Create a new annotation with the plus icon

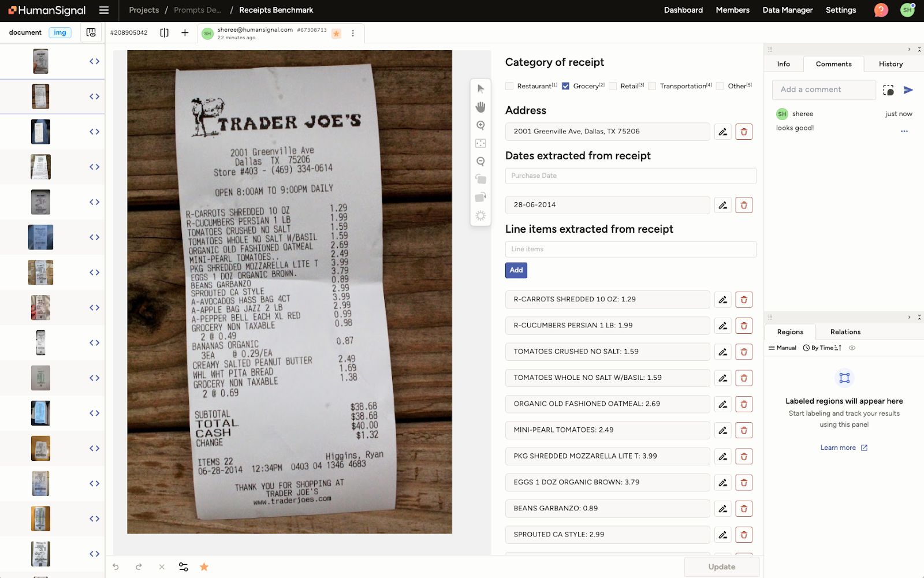(185, 33)
